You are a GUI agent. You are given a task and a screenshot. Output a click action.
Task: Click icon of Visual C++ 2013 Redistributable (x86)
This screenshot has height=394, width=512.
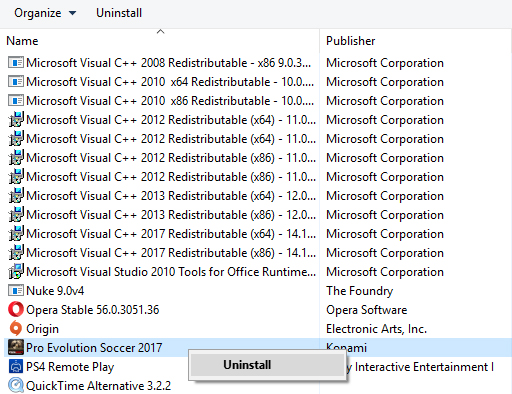tap(16, 215)
